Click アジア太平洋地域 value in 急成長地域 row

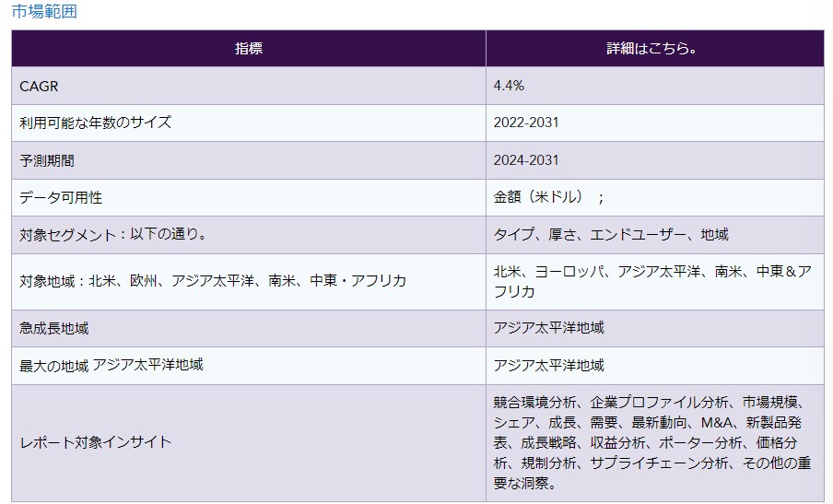pyautogui.click(x=654, y=328)
